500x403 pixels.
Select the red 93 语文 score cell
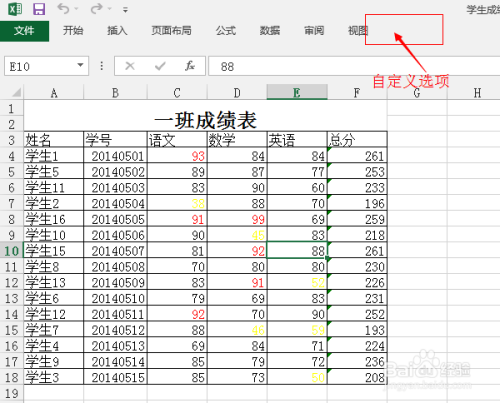click(x=177, y=156)
